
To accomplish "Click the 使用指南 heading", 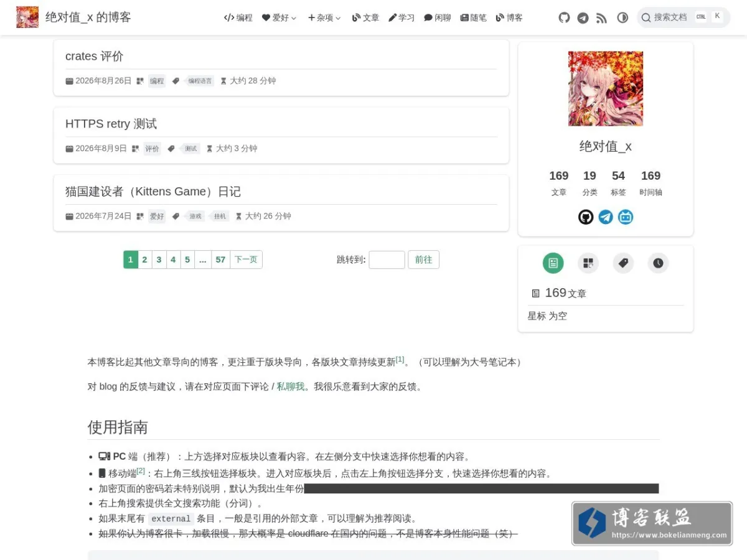I will pos(118,427).
